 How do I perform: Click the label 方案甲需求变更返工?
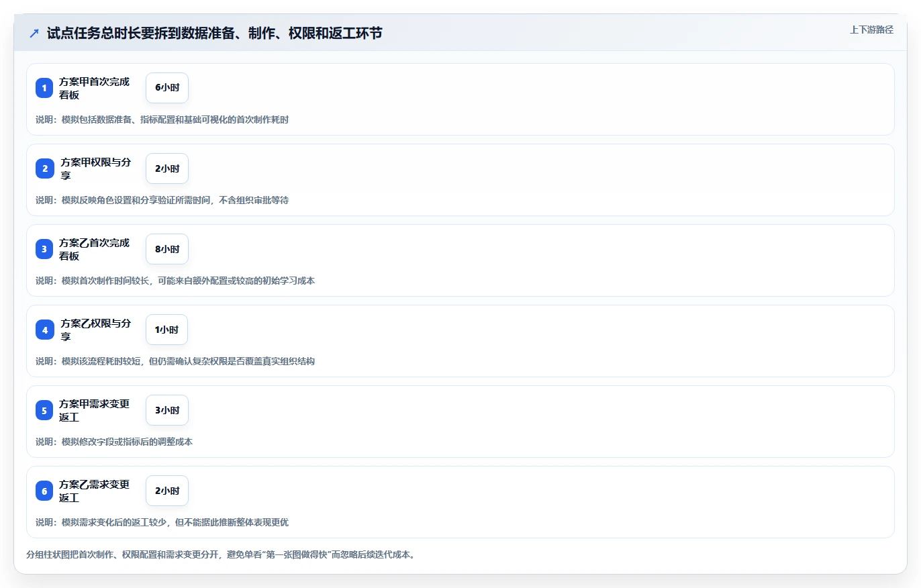click(x=95, y=410)
